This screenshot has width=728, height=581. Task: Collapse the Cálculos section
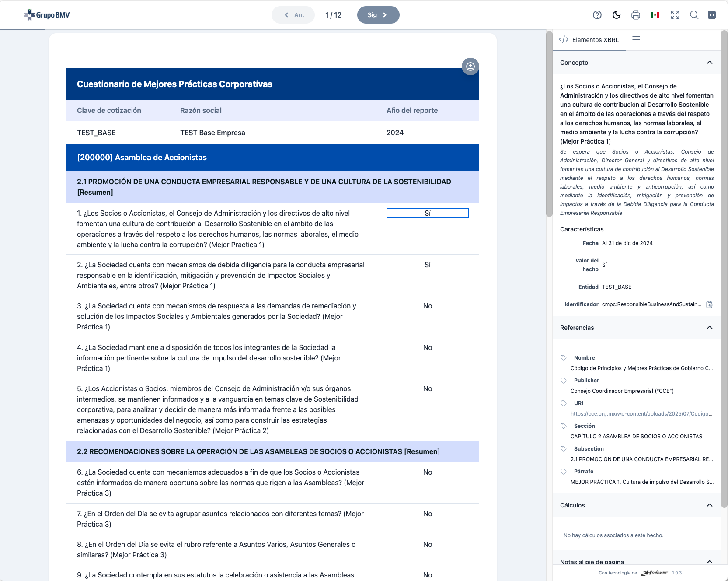pos(709,505)
